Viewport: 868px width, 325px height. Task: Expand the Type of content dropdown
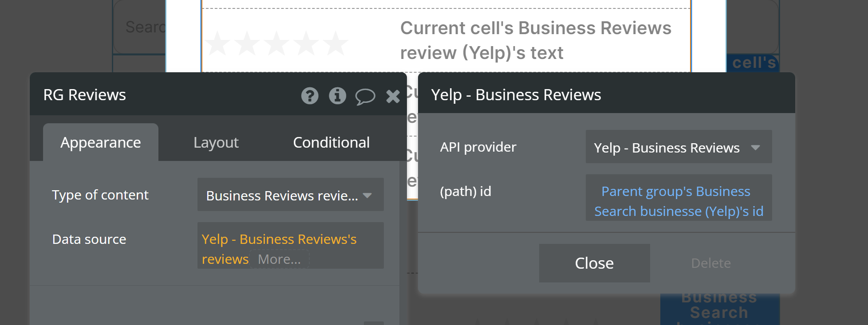(290, 195)
